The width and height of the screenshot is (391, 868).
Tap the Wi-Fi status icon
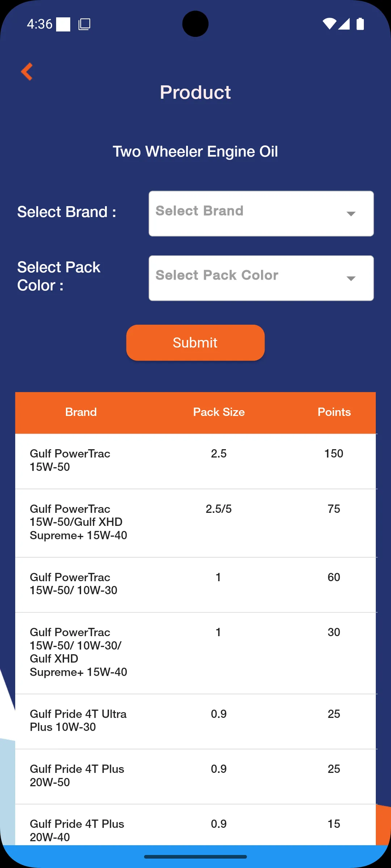(x=329, y=24)
